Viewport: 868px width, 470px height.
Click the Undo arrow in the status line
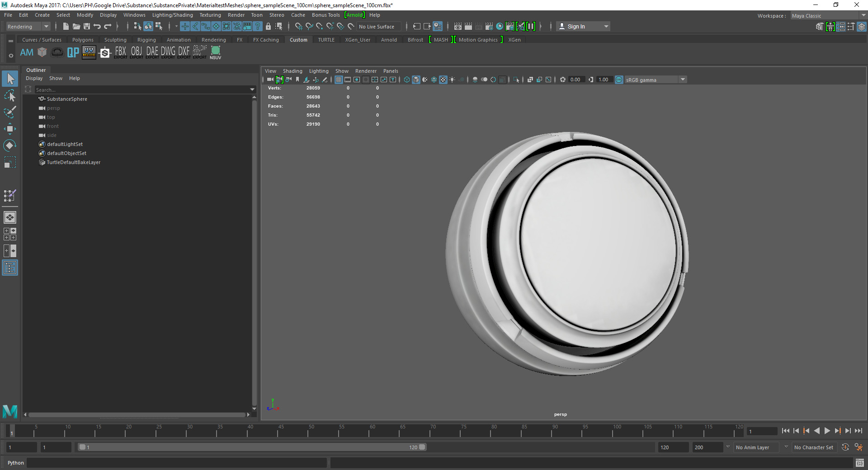(97, 27)
